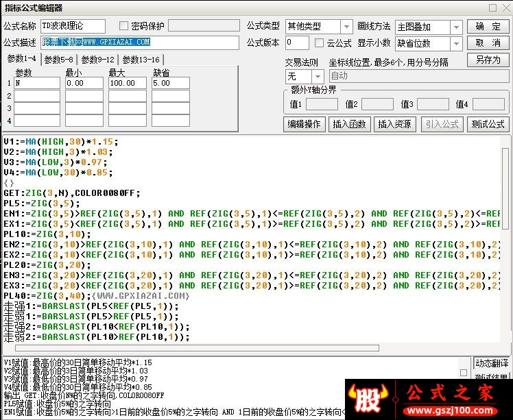Switch to the 参数5-8 tab
This screenshot has height=420, width=513.
point(60,60)
